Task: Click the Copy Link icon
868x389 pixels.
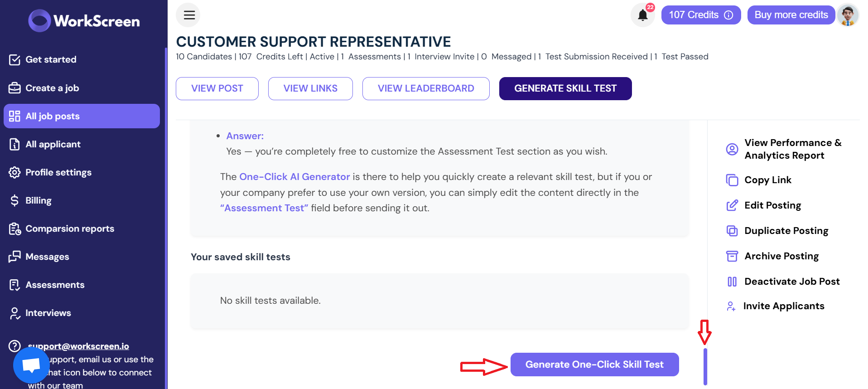Action: click(x=732, y=180)
